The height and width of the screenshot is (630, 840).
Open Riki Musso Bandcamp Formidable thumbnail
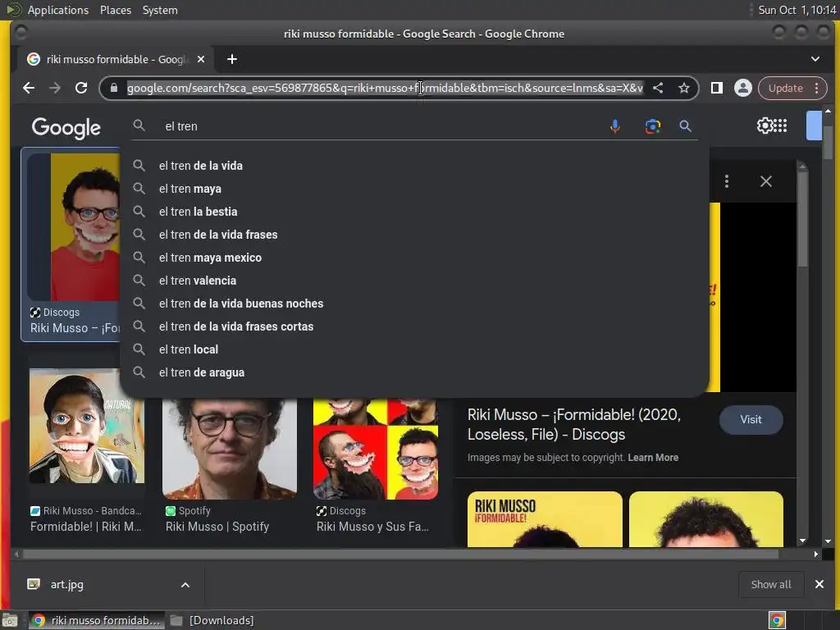(87, 426)
